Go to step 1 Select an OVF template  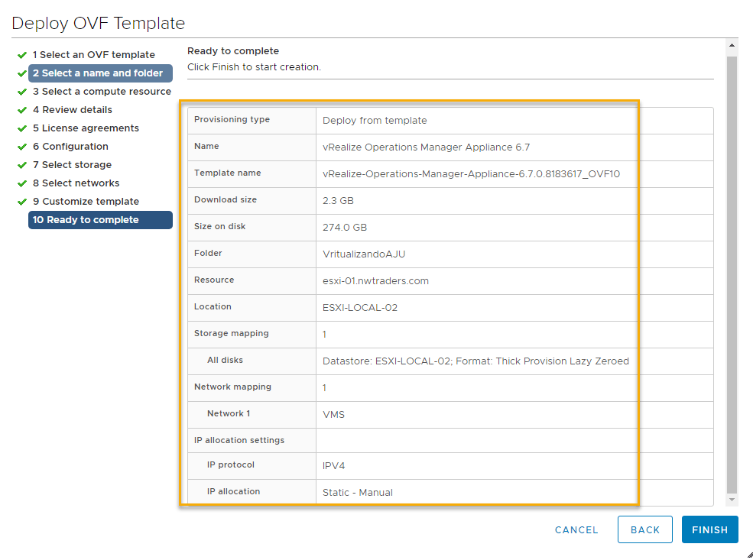tap(93, 55)
